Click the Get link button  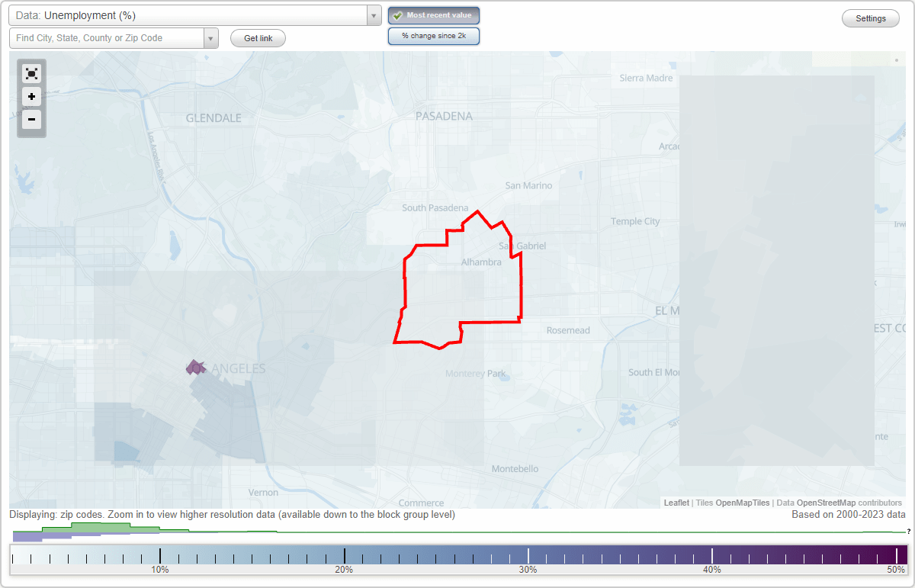coord(258,38)
